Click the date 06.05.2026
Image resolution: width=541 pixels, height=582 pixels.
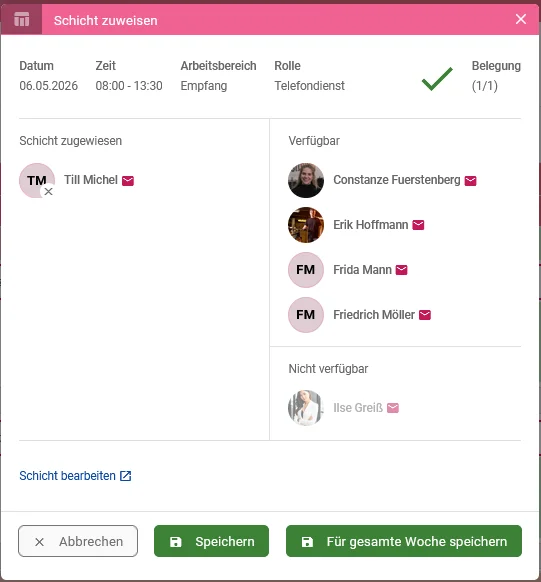coord(49,86)
